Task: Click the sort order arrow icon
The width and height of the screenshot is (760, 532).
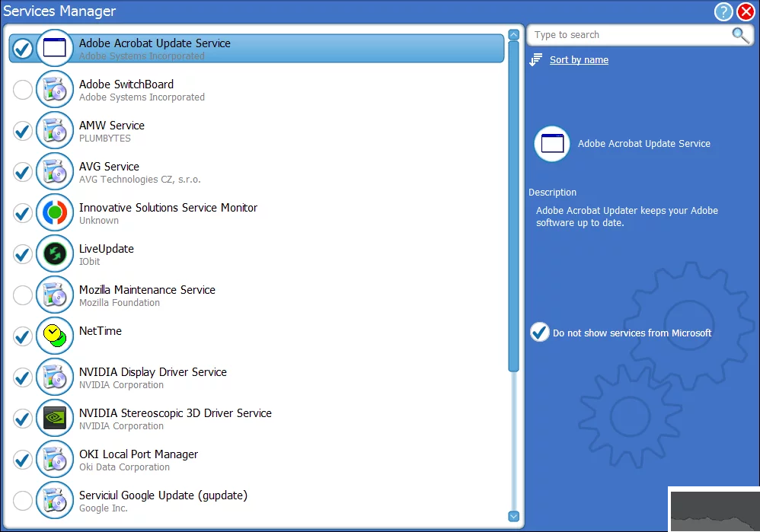Action: (x=535, y=59)
